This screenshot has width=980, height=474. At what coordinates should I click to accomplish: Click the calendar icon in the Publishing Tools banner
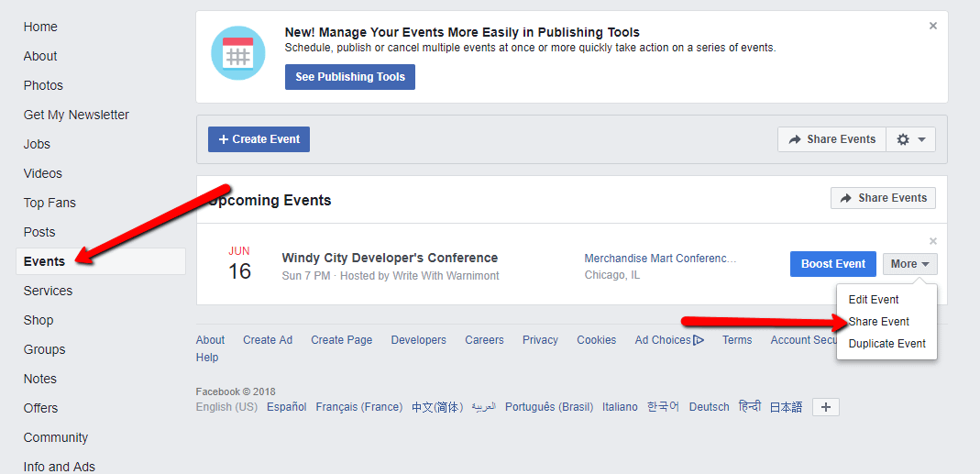pos(238,53)
